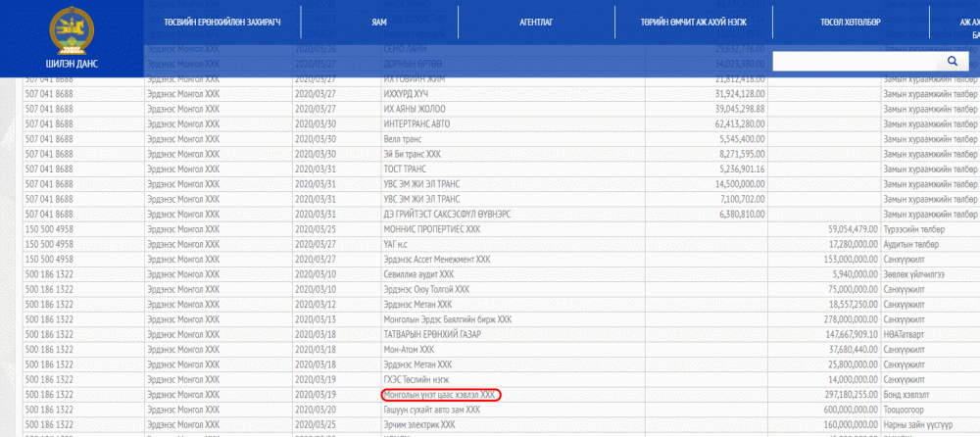The image size is (980, 437).
Task: Select the МОННИС ПРОПЕРТИЕС ХХК cell
Action: 513,229
